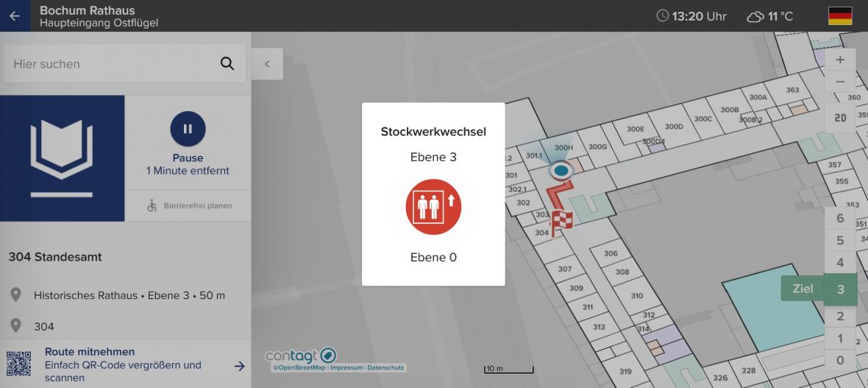Viewport: 868px width, 388px height.
Task: Click the QR code icon
Action: point(19,364)
